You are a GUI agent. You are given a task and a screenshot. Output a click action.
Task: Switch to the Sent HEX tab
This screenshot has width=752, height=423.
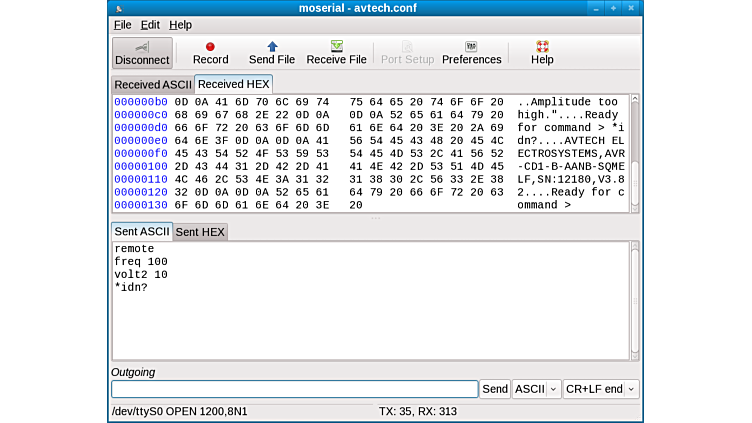(201, 232)
